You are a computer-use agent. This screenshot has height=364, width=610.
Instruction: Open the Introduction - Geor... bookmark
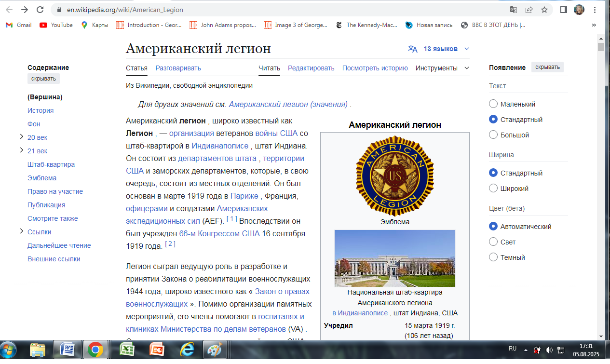coord(149,25)
